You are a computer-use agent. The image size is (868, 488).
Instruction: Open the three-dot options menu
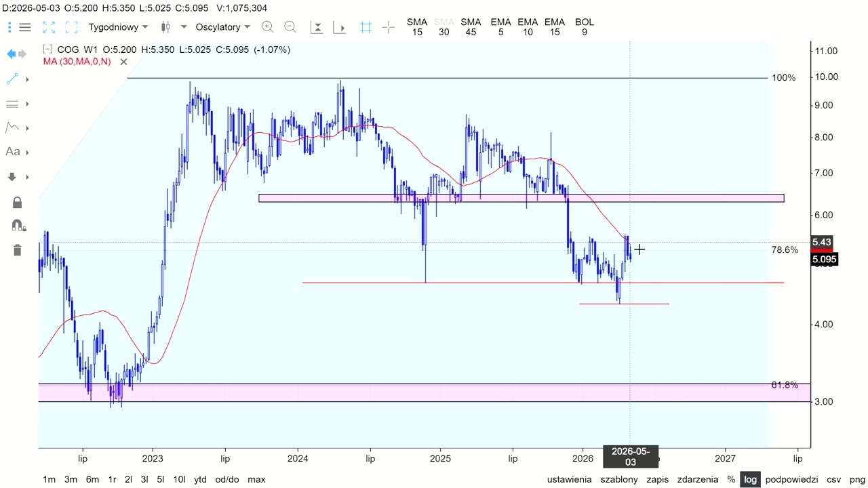(x=9, y=27)
